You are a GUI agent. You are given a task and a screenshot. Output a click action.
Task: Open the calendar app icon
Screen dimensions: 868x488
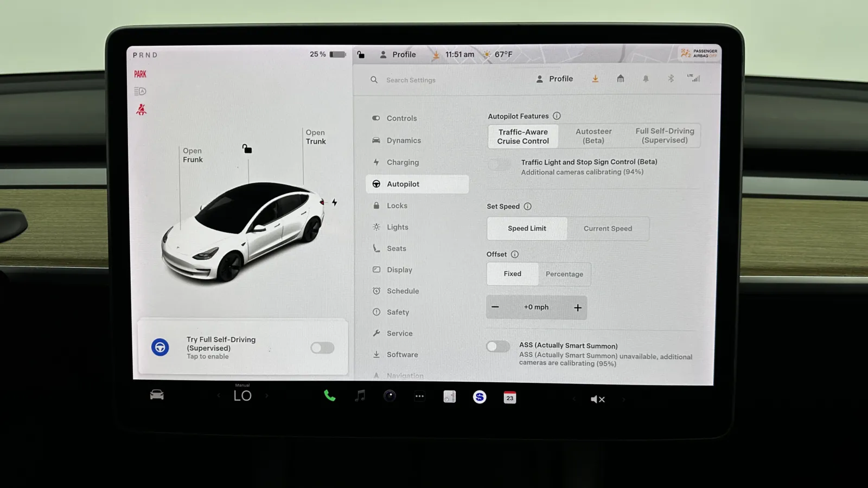coord(509,397)
